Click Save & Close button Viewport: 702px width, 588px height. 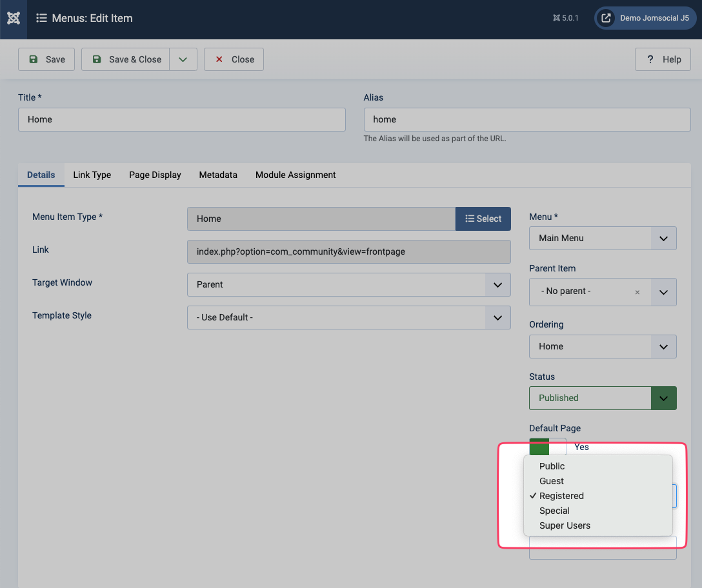pyautogui.click(x=126, y=59)
